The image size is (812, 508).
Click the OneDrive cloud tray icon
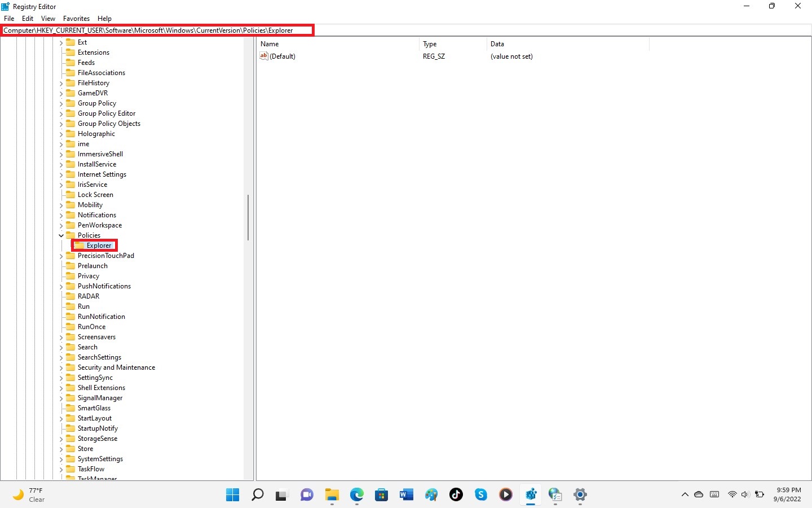pyautogui.click(x=699, y=494)
